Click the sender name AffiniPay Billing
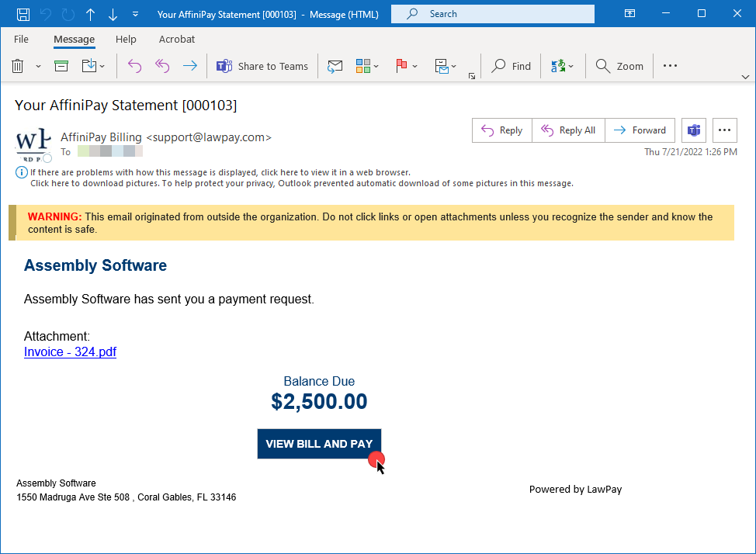The image size is (756, 554). point(101,137)
